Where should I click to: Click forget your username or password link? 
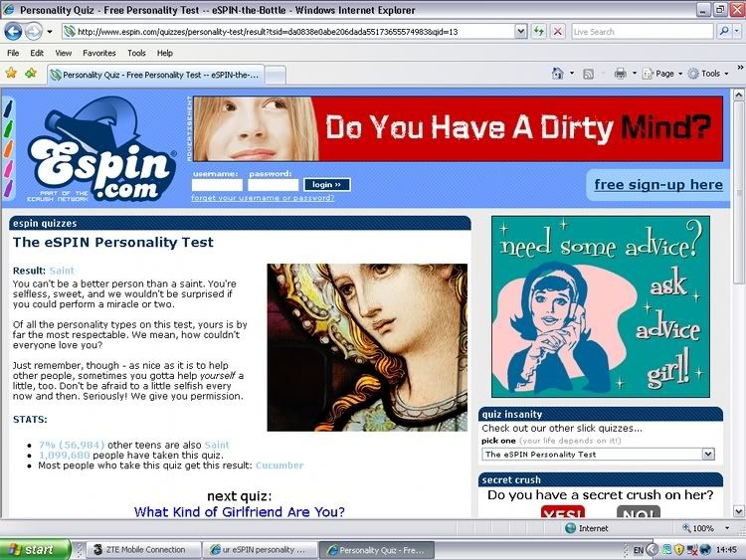pyautogui.click(x=263, y=198)
